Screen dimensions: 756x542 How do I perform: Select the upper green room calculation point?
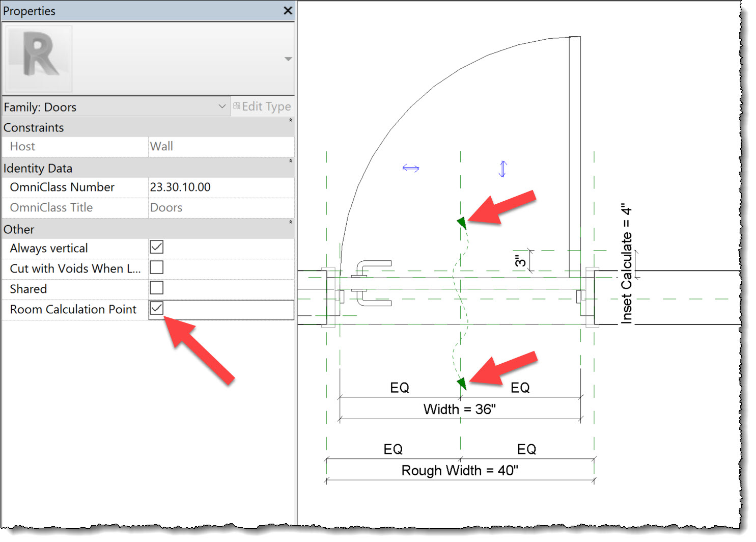[x=461, y=223]
